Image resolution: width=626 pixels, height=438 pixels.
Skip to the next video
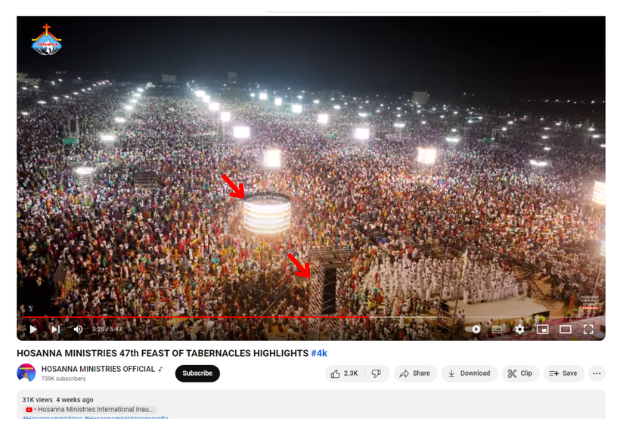point(55,329)
